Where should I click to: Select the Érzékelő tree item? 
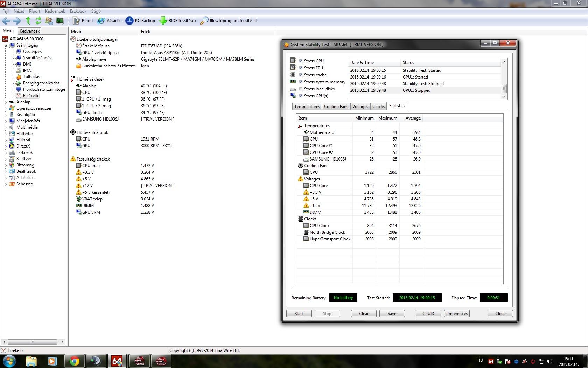30,96
